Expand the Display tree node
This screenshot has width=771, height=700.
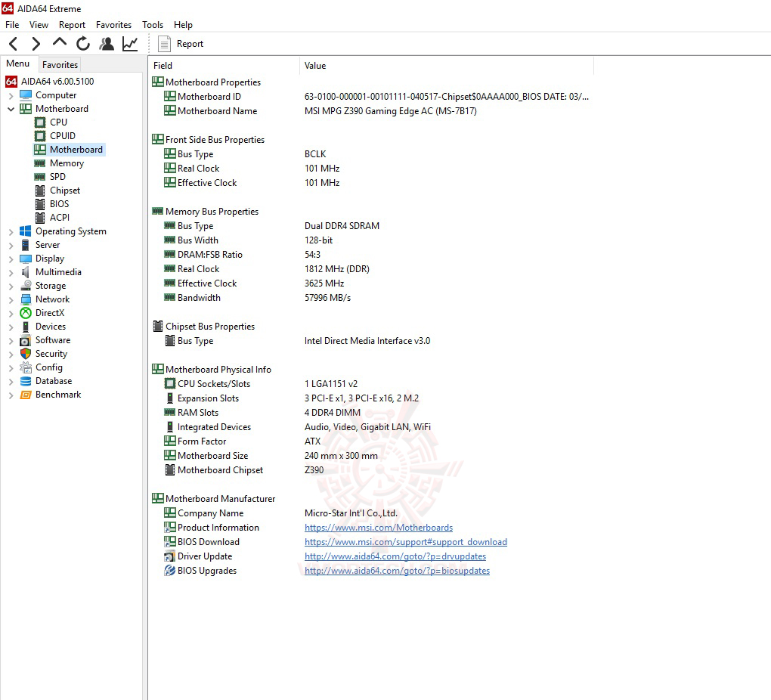[x=11, y=259]
